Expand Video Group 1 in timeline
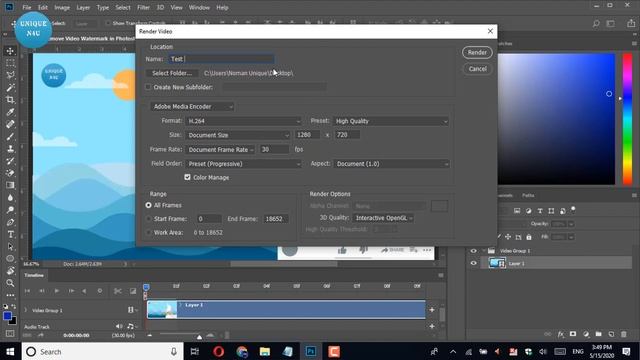Screen dimensions: 640x360 (26, 310)
